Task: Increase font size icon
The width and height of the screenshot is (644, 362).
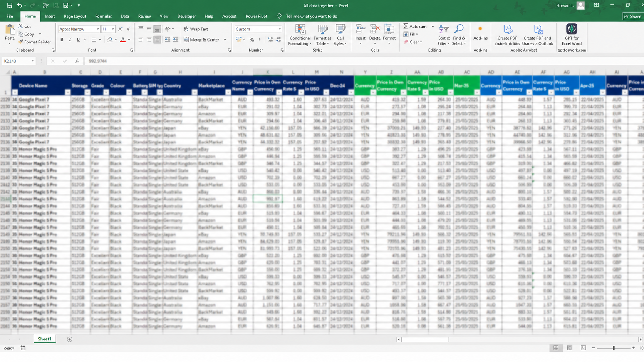Action: tap(120, 29)
